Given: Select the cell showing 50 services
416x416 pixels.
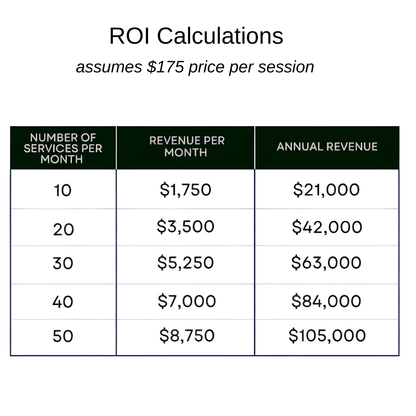Looking at the screenshot, I should (x=63, y=337).
